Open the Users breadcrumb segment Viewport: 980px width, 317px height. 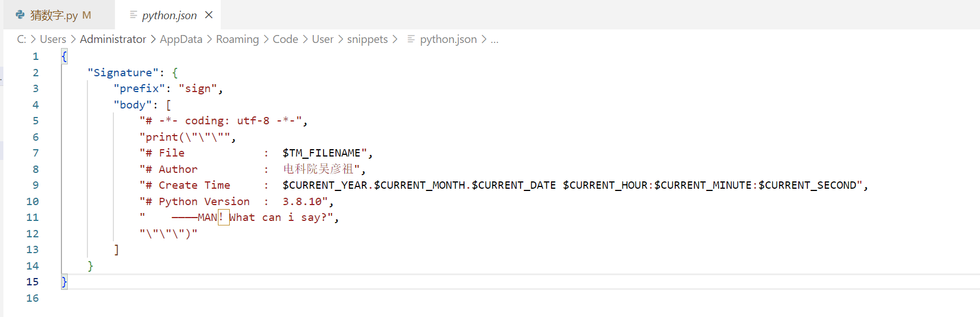tap(53, 39)
